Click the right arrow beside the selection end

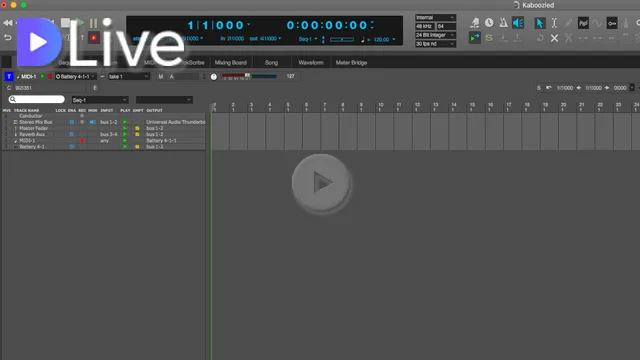607,88
